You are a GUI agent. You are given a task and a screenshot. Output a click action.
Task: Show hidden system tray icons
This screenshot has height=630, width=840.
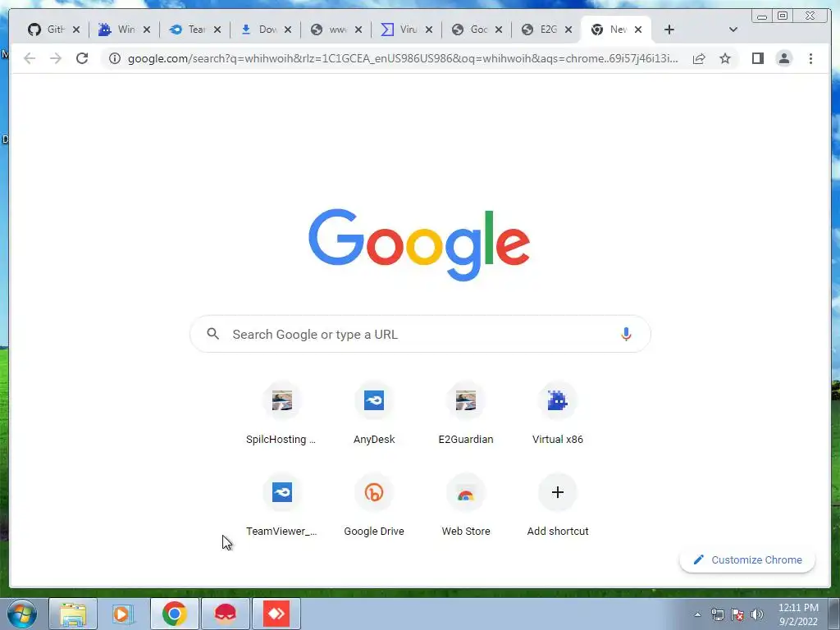click(697, 614)
